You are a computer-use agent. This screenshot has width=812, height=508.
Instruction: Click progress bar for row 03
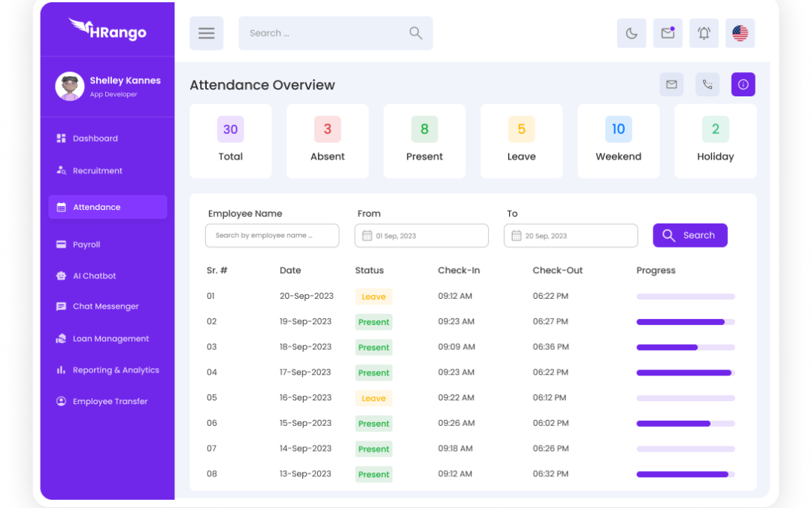[x=685, y=348]
